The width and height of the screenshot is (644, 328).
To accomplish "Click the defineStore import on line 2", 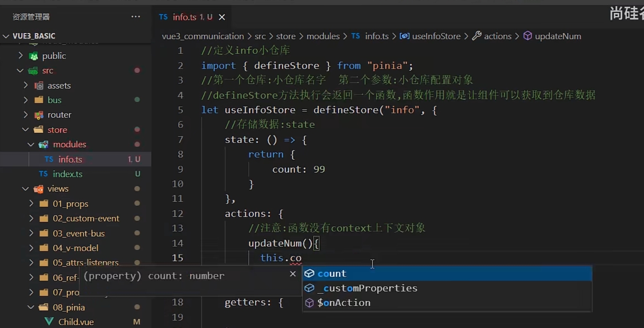I will point(287,65).
